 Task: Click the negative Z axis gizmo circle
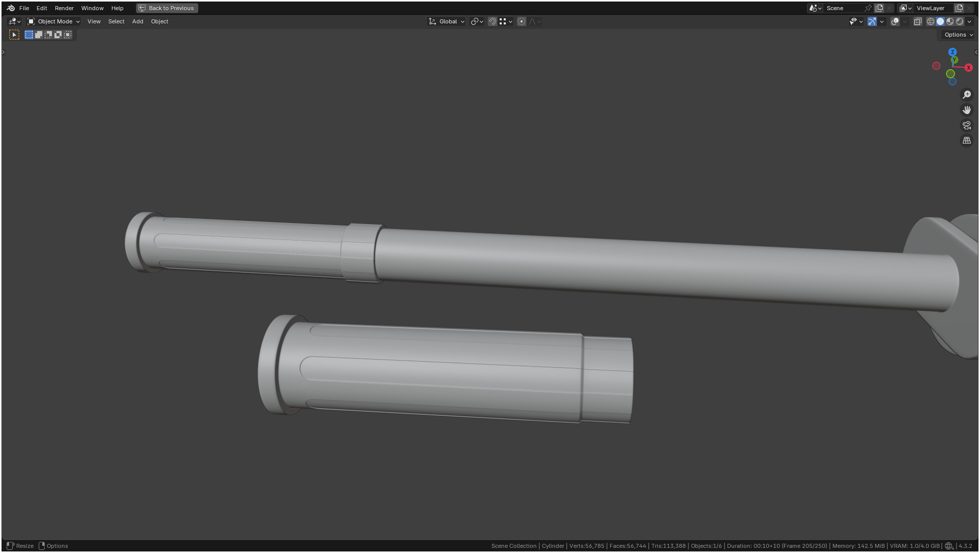tap(953, 81)
